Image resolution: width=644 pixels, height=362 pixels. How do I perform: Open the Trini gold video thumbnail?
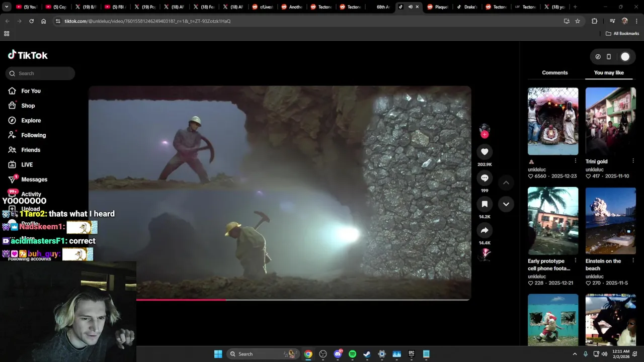tap(610, 121)
